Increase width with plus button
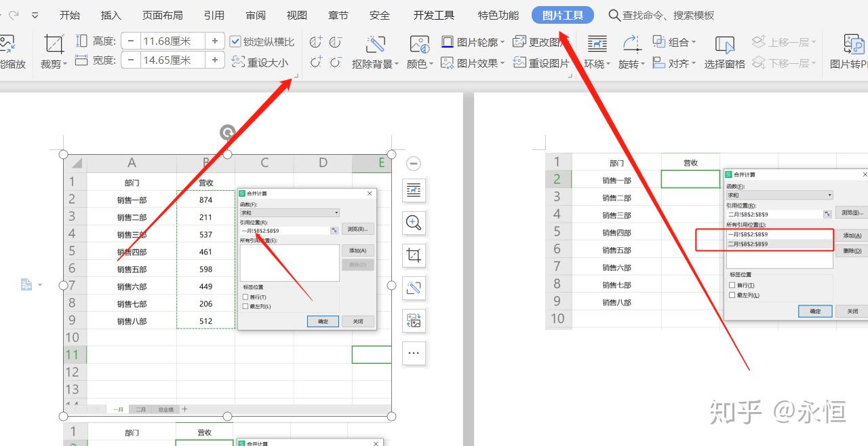 (x=215, y=60)
